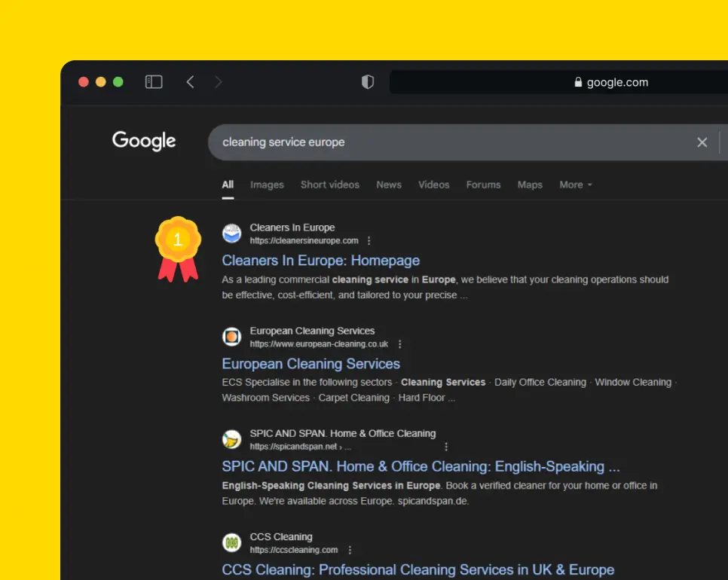Open options menu beside cleanersineurope.com URL

(x=369, y=241)
